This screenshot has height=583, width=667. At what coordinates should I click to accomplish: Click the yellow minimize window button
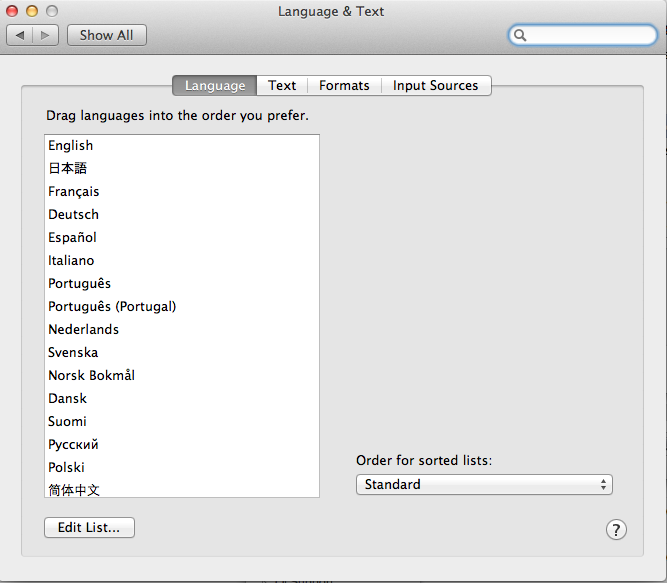coord(32,11)
